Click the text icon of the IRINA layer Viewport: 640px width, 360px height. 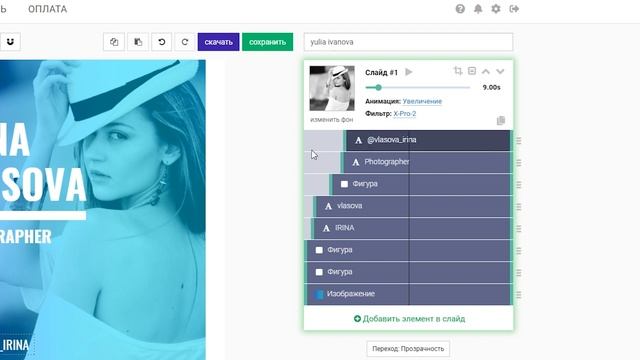[326, 229]
